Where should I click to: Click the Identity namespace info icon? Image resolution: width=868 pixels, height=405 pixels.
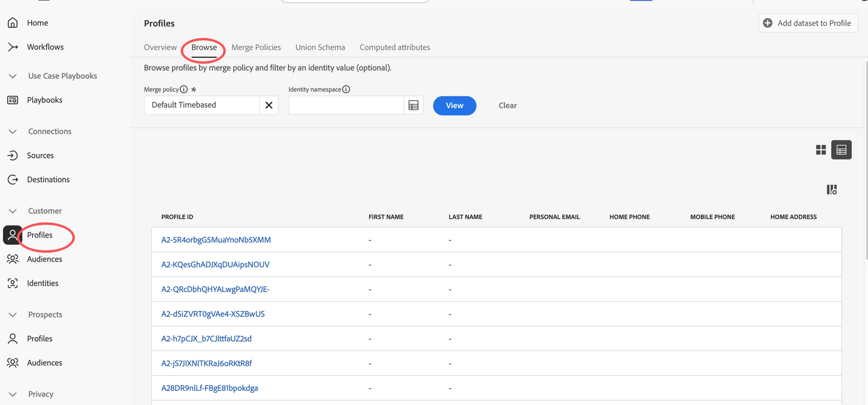pyautogui.click(x=346, y=89)
